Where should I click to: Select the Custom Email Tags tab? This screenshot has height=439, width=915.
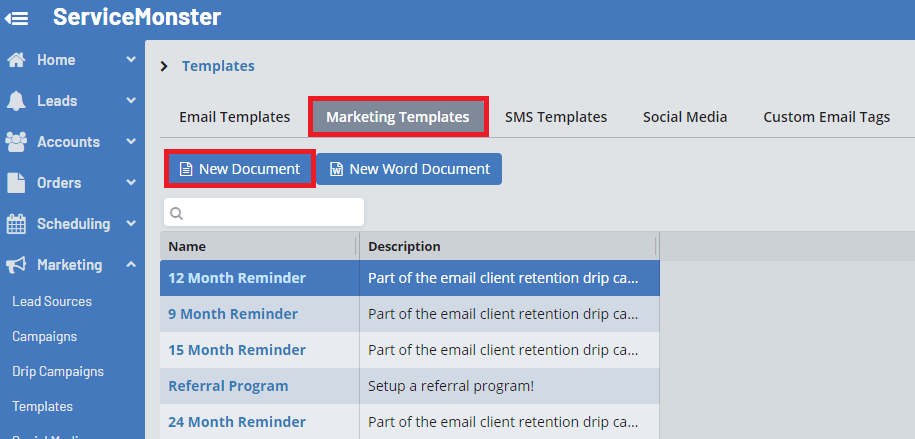[826, 117]
